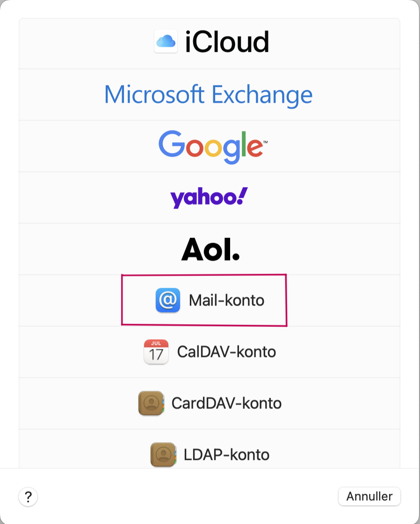Open help with the question mark button
Screen dimensions: 420x524
28,496
